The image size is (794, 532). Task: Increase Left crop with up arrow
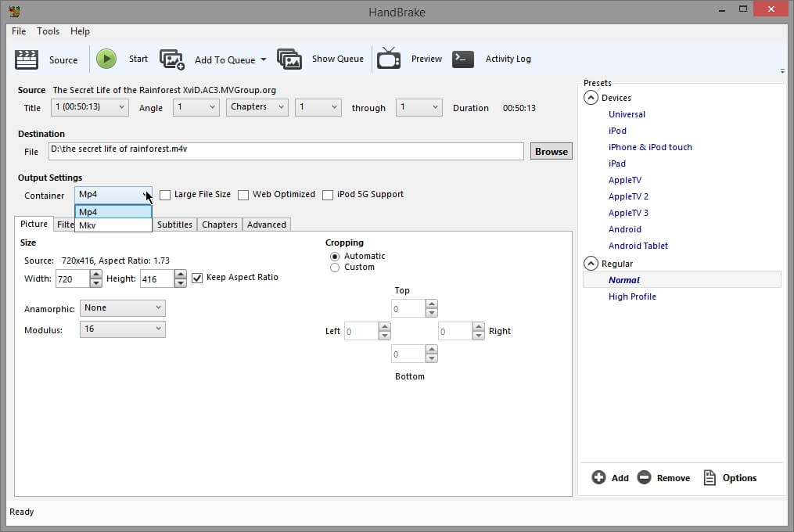(384, 327)
